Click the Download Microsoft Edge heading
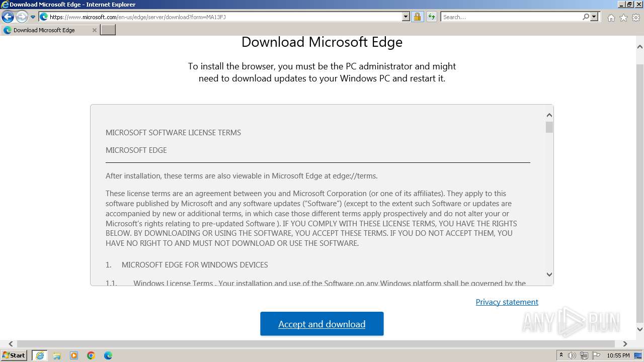644x362 pixels. pyautogui.click(x=322, y=42)
